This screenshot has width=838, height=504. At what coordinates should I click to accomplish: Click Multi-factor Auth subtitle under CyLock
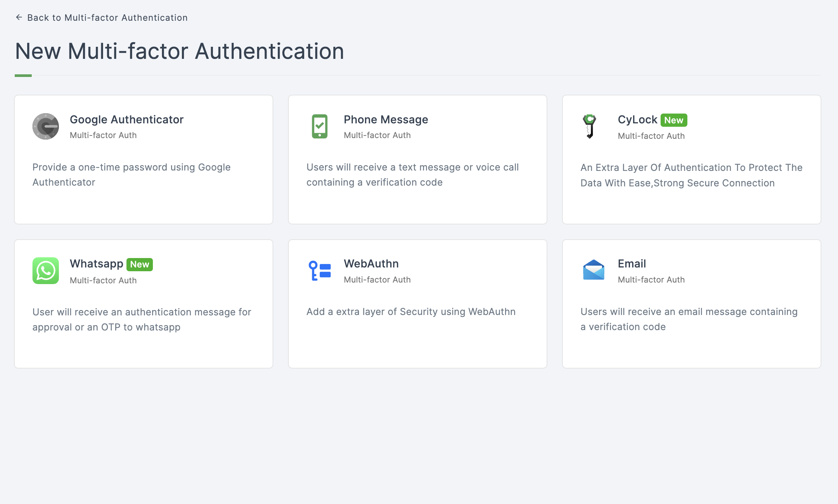651,136
